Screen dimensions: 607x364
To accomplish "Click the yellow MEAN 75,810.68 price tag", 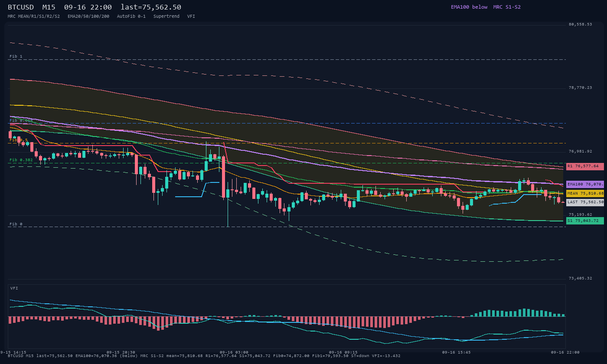I will 585,193.
